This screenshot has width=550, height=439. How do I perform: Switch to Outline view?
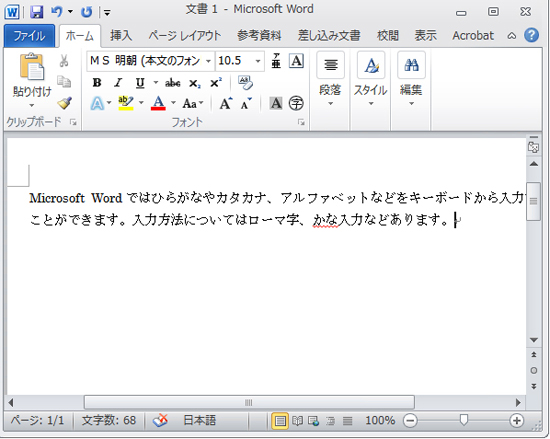tap(330, 420)
